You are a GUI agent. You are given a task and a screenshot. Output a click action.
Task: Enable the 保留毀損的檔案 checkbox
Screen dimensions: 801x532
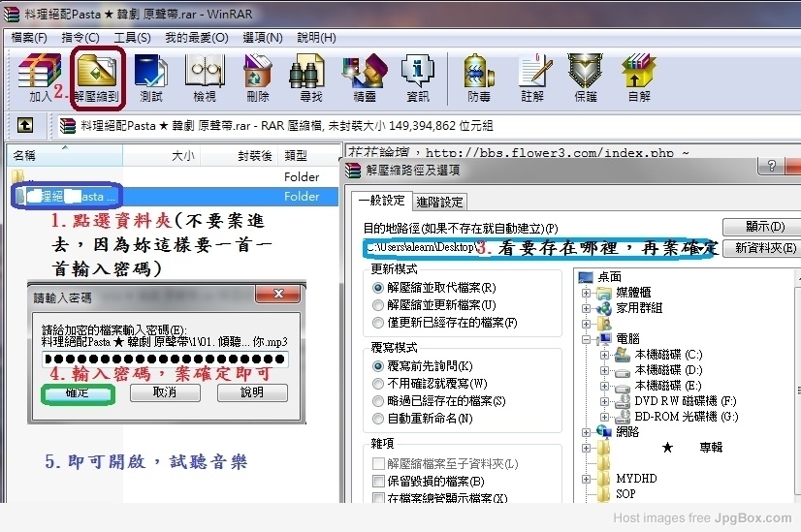[x=379, y=481]
